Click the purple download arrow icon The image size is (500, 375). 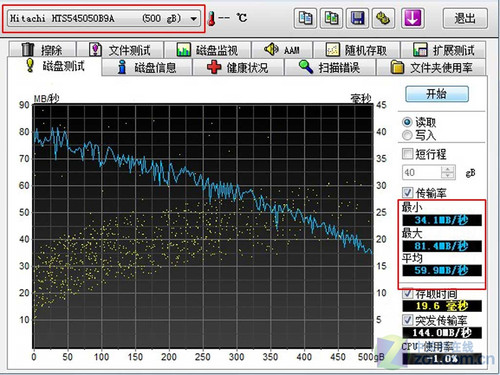412,18
